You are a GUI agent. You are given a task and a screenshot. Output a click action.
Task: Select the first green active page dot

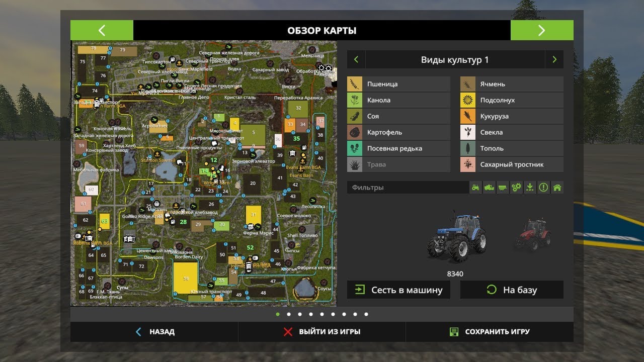click(x=278, y=314)
